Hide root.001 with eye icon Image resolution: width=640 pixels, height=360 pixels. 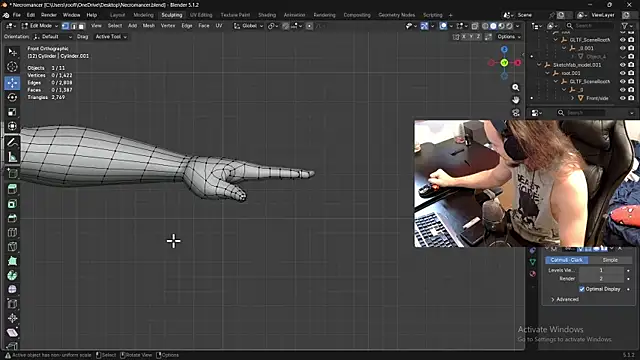click(x=622, y=73)
